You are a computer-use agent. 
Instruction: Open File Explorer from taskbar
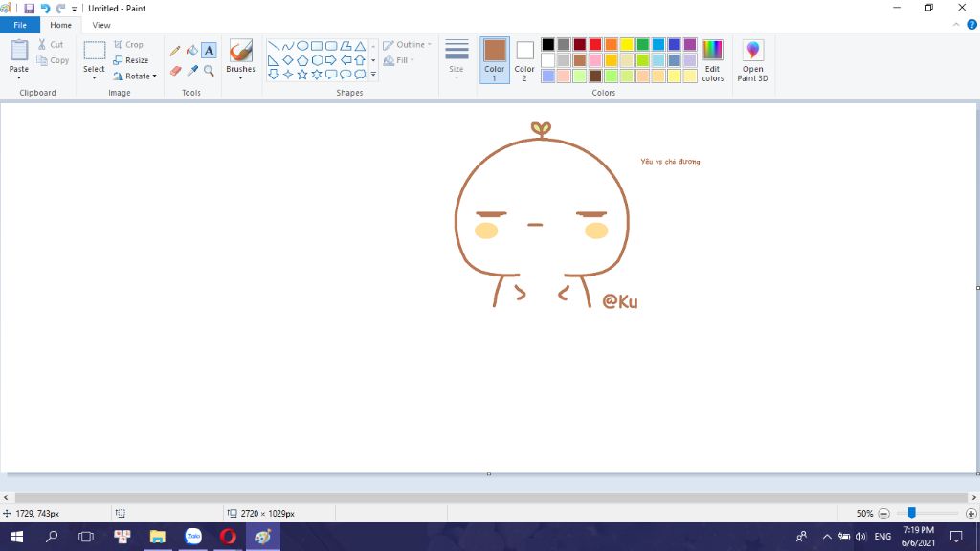coord(158,537)
